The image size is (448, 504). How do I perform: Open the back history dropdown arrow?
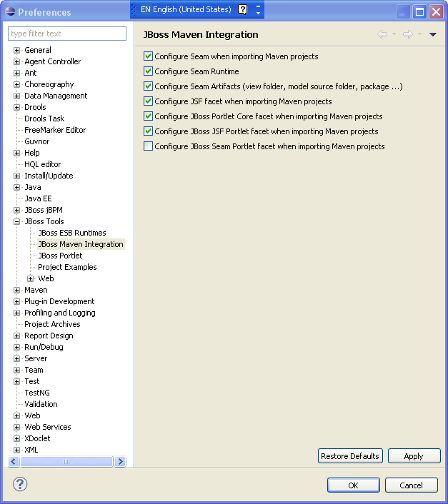click(394, 34)
